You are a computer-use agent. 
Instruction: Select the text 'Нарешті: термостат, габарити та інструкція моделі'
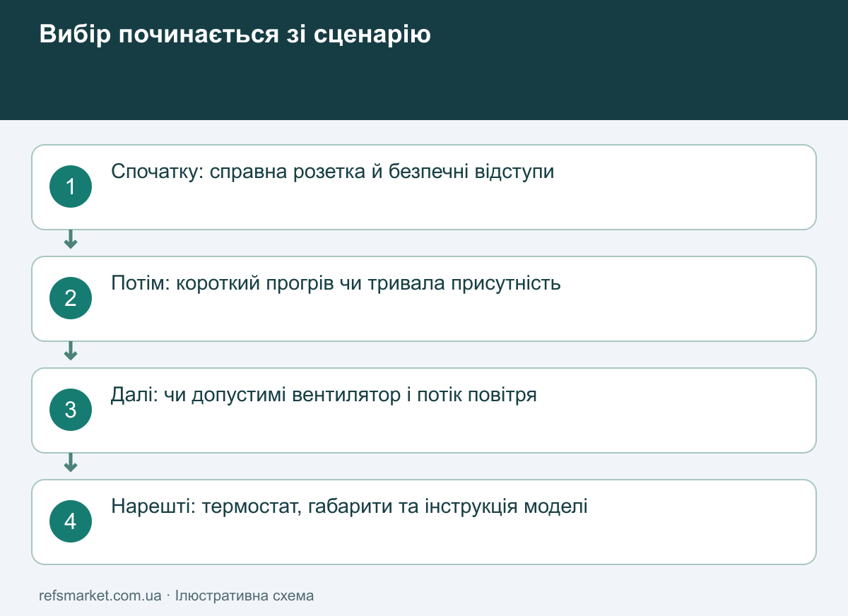(350, 507)
